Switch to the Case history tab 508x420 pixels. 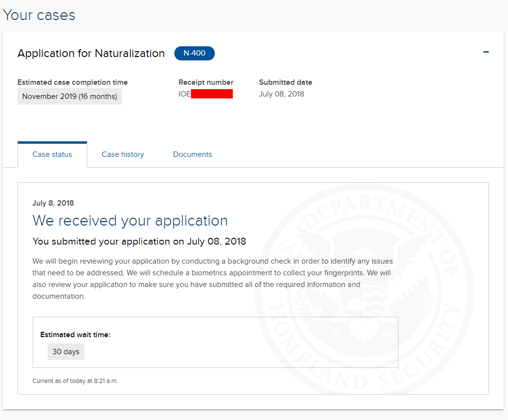tap(123, 154)
